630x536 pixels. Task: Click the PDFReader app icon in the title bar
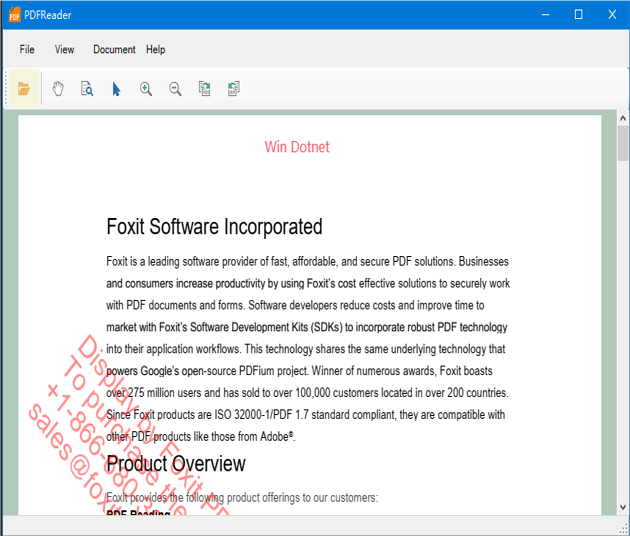pyautogui.click(x=14, y=15)
